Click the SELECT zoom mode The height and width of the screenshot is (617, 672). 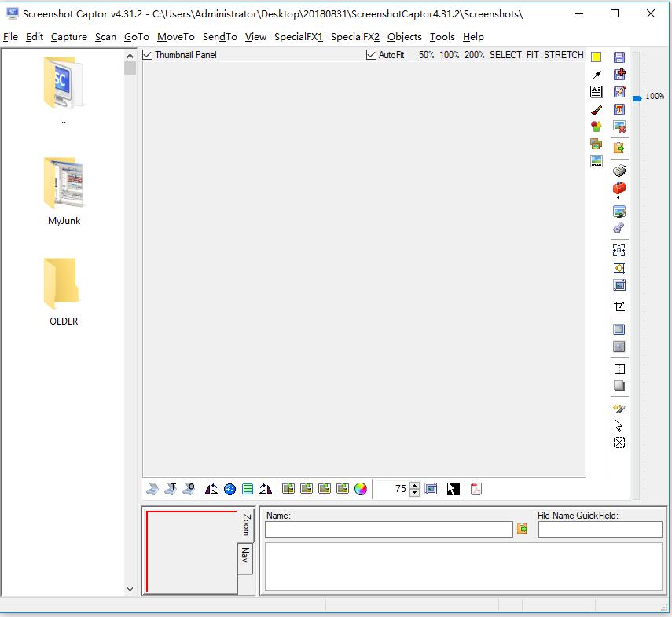tap(505, 55)
